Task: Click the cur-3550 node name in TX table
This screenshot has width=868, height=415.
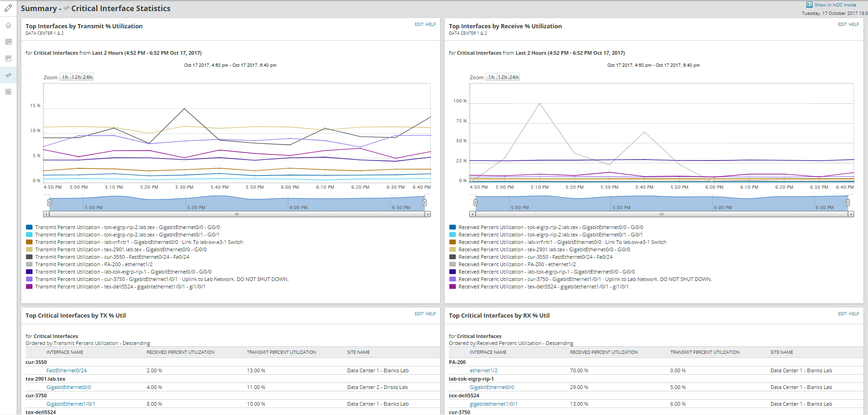Action: (36, 362)
